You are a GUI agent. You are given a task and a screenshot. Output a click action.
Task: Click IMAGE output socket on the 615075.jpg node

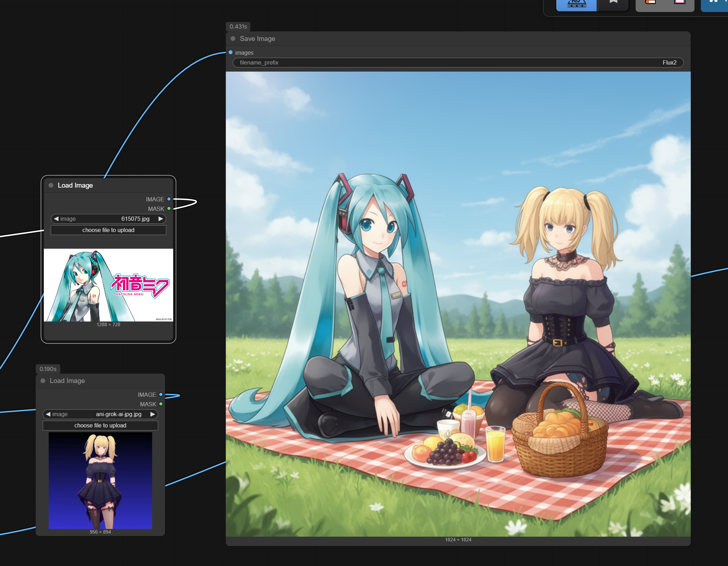coord(169,199)
